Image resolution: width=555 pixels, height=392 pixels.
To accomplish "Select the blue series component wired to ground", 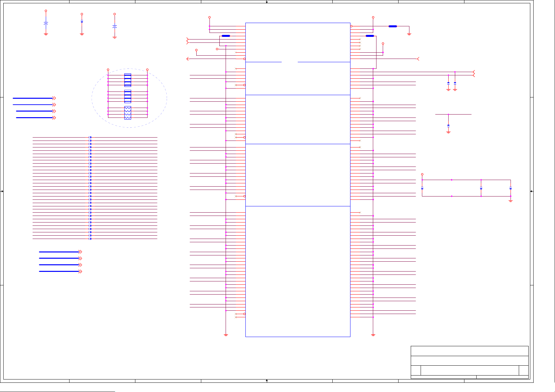I will point(393,26).
